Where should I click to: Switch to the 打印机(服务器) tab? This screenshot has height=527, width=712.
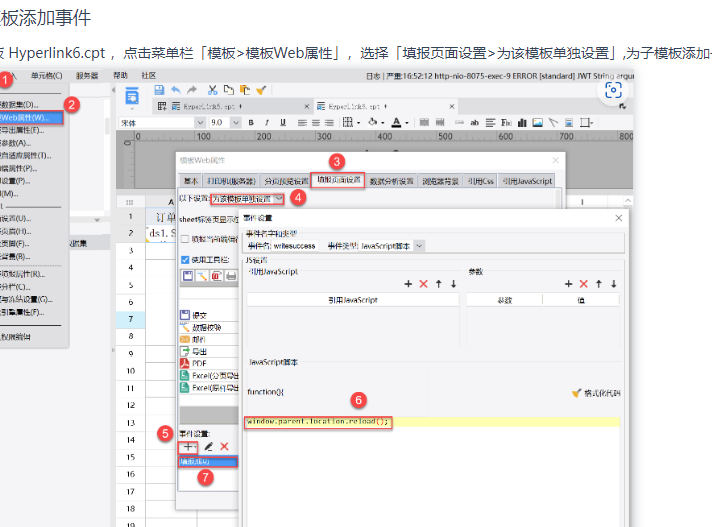click(231, 181)
